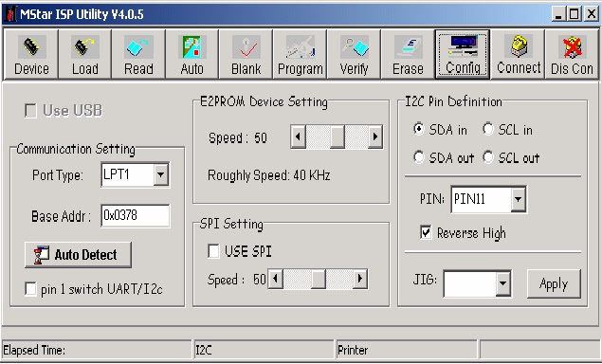The width and height of the screenshot is (602, 364).
Task: Enable the USE SPI checkbox
Action: tap(213, 251)
